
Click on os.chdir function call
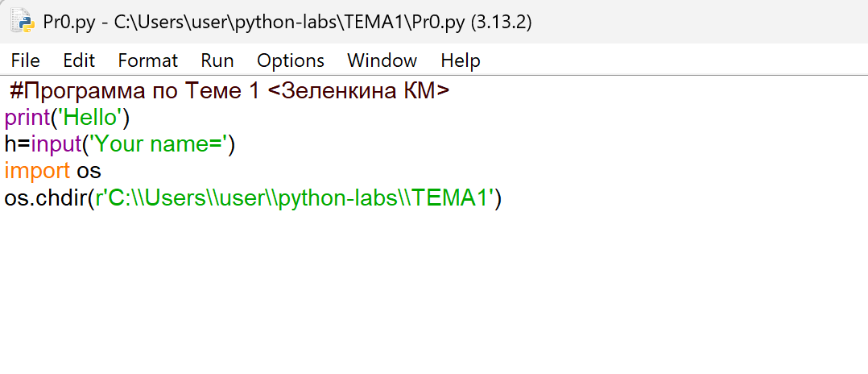click(x=44, y=197)
